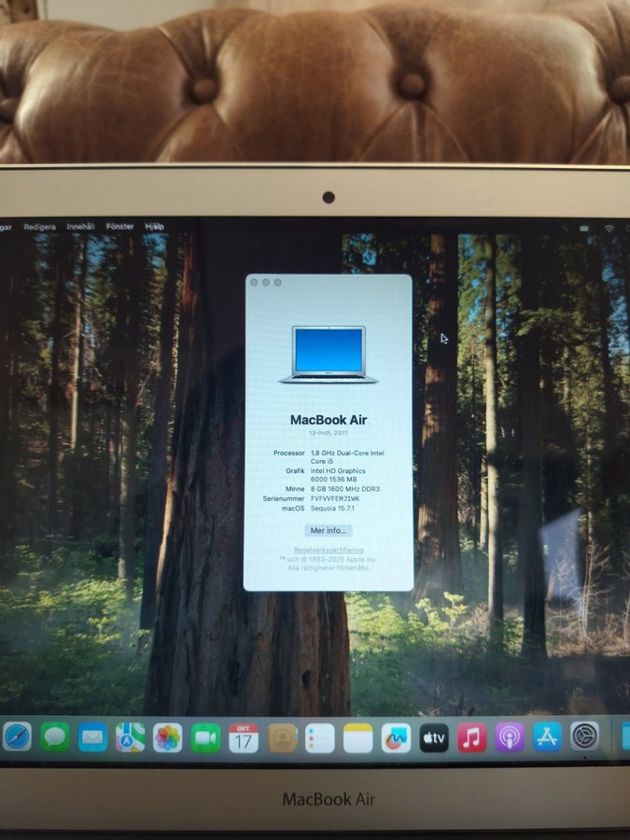This screenshot has width=630, height=840.
Task: Open Safari from the dock
Action: (17, 737)
